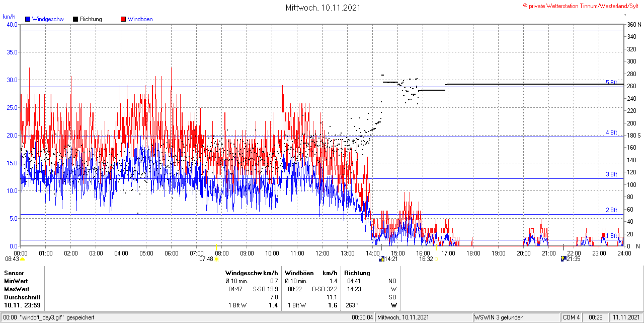Image resolution: width=644 pixels, height=323 pixels.
Task: Click the Windgeschw km/h column header
Action: pos(252,273)
